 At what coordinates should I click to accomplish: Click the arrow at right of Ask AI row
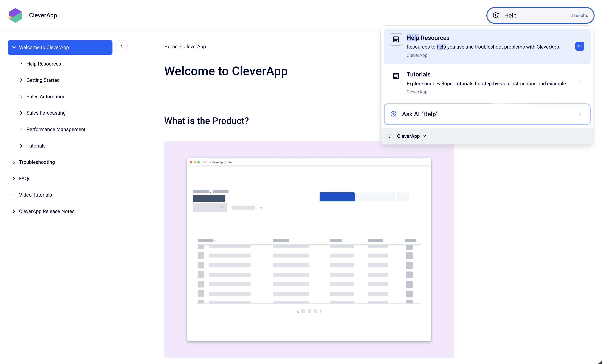pyautogui.click(x=579, y=114)
